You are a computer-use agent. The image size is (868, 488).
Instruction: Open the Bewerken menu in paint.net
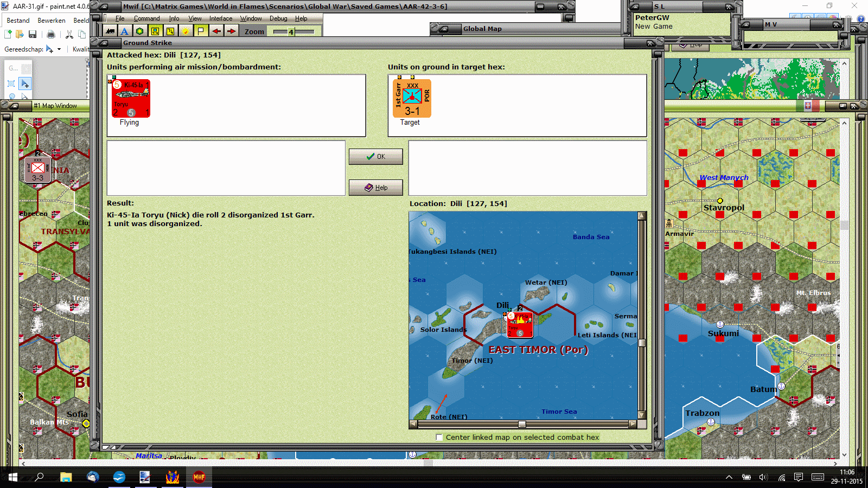(52, 21)
